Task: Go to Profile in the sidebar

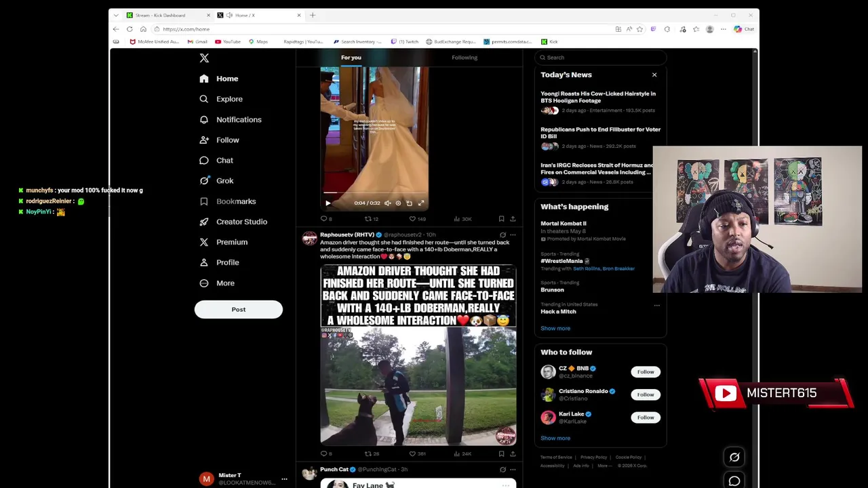Action: tap(219, 262)
